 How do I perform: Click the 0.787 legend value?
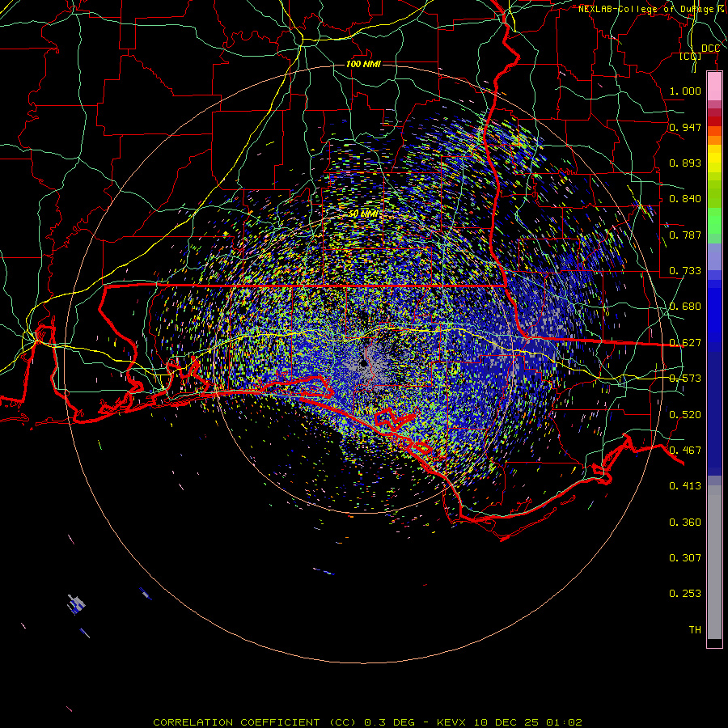click(685, 235)
